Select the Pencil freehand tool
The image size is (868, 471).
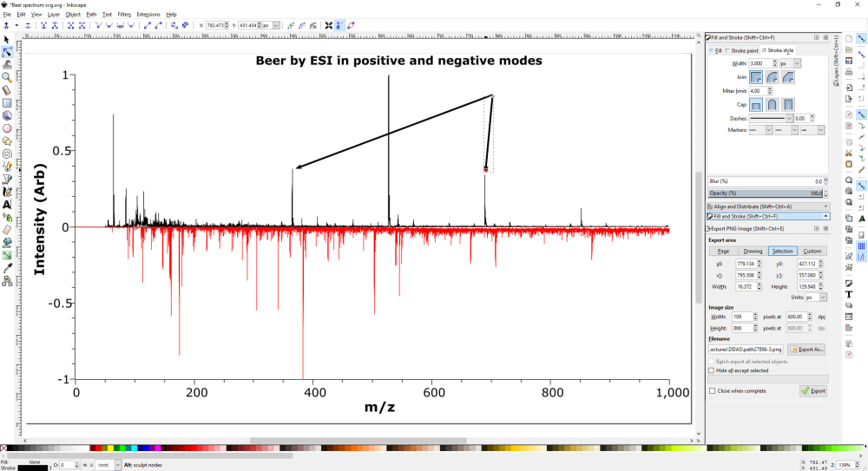[7, 167]
